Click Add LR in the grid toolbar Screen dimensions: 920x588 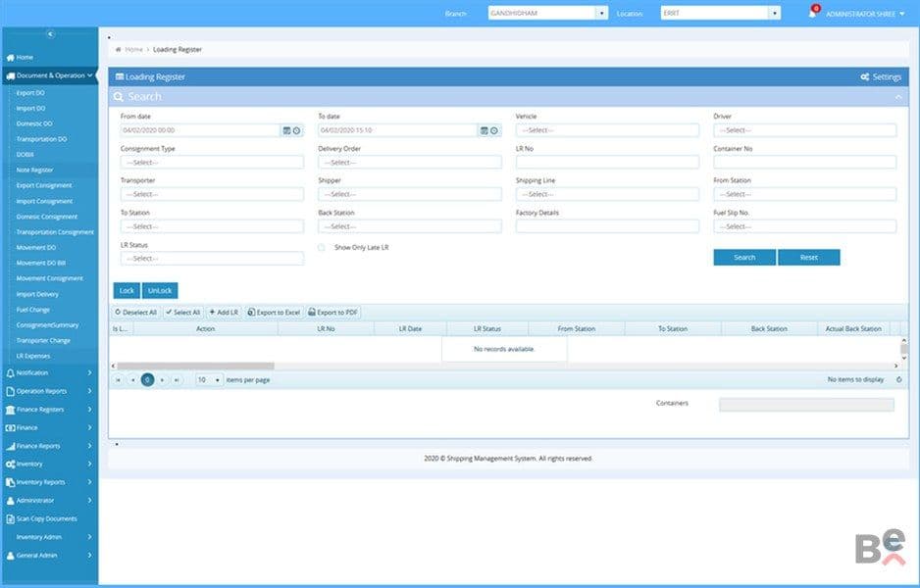(x=224, y=313)
